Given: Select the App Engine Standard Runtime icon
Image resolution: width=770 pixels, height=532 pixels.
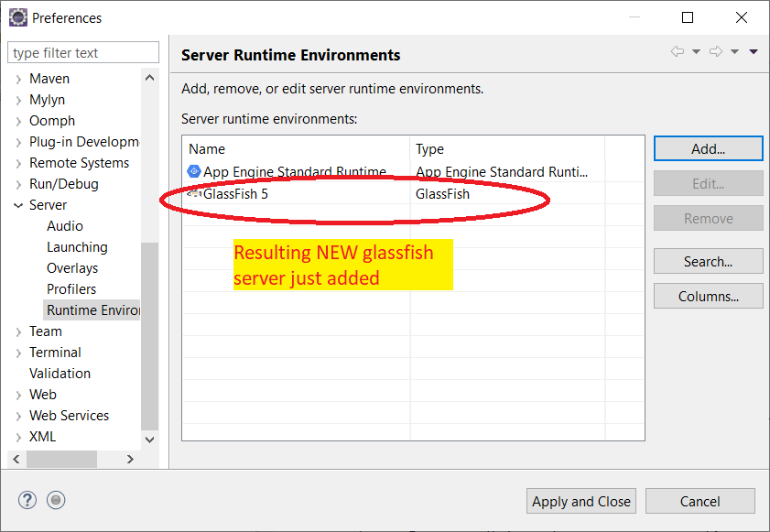Looking at the screenshot, I should point(193,171).
